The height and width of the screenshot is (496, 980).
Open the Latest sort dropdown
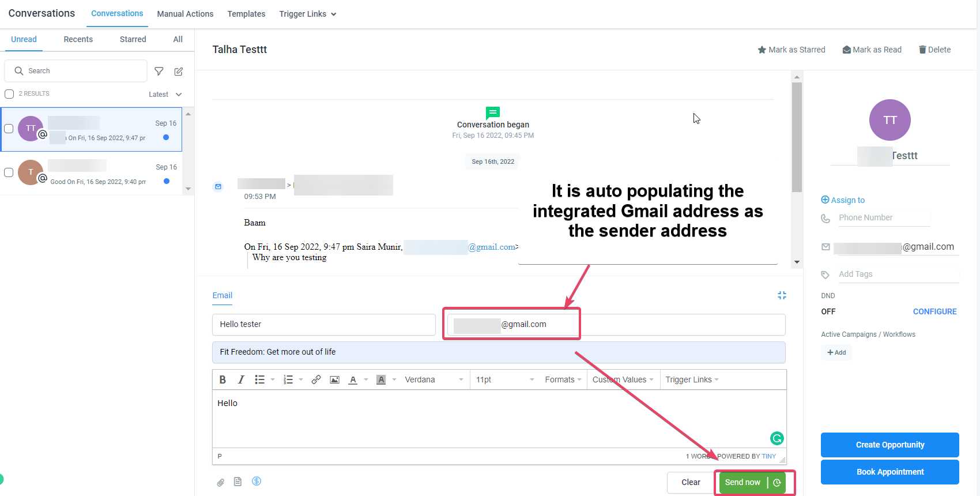click(x=165, y=95)
